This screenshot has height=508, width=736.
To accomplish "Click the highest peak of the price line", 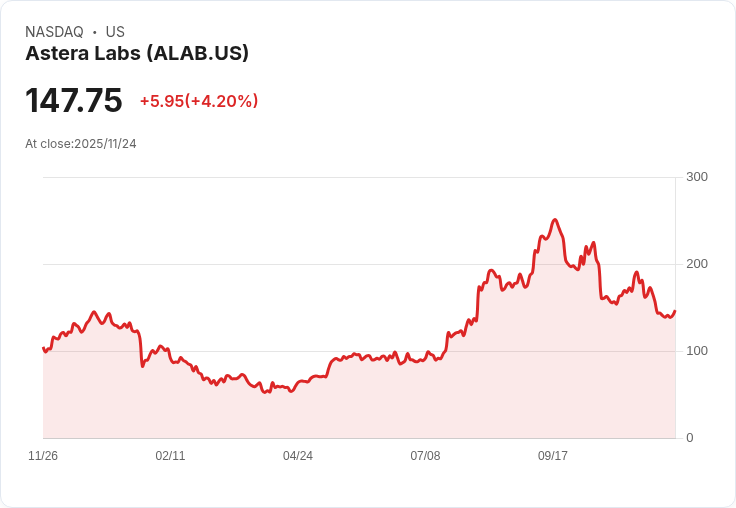I will tap(555, 220).
